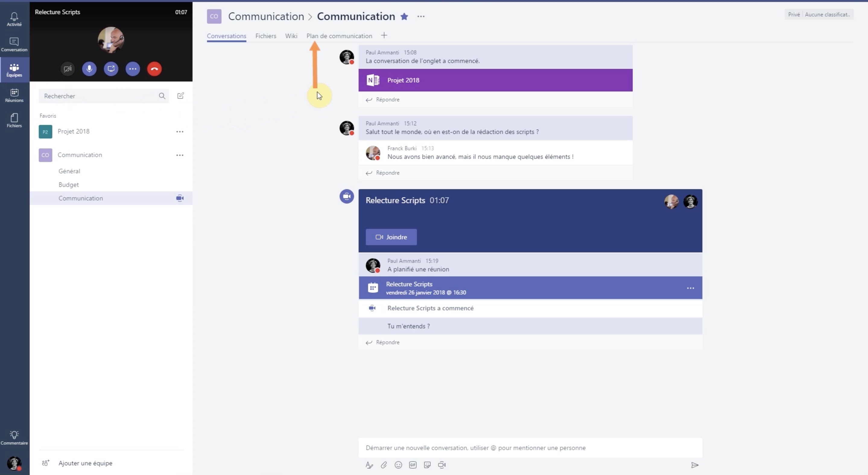Click Joindre to join the meeting
This screenshot has height=475, width=868.
pos(391,237)
